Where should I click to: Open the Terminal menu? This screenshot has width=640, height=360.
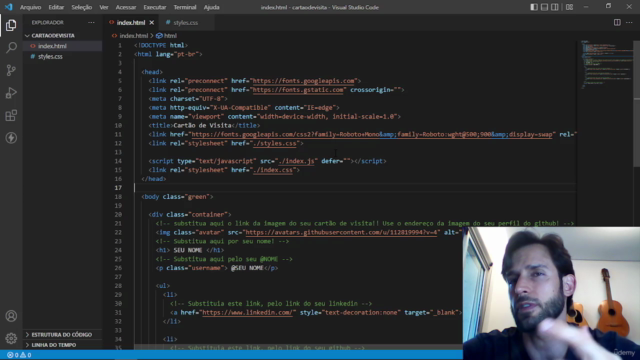(185, 7)
